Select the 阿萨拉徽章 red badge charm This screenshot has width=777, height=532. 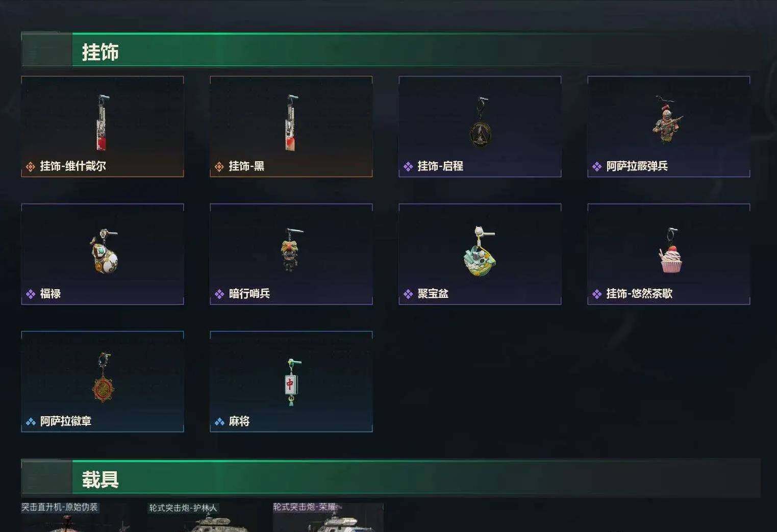point(104,377)
